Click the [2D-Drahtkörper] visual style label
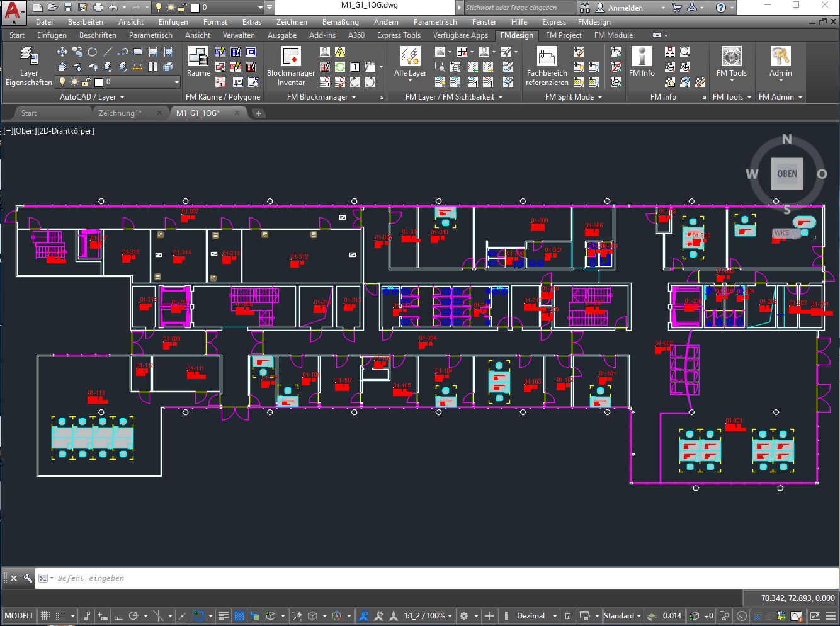 (65, 131)
